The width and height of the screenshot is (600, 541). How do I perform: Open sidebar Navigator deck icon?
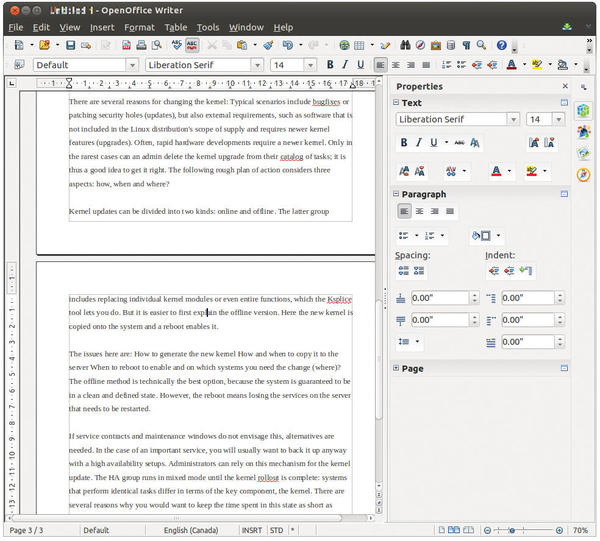coord(583,174)
